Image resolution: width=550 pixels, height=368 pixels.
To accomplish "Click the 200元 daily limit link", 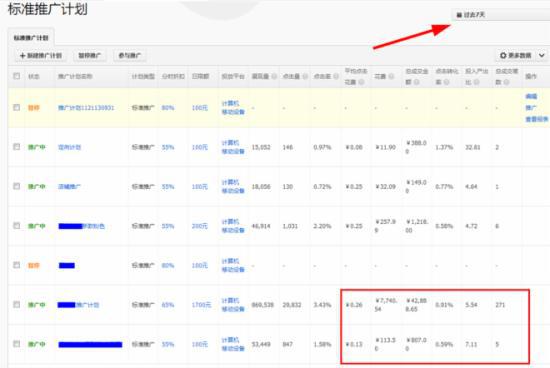I will tap(200, 226).
